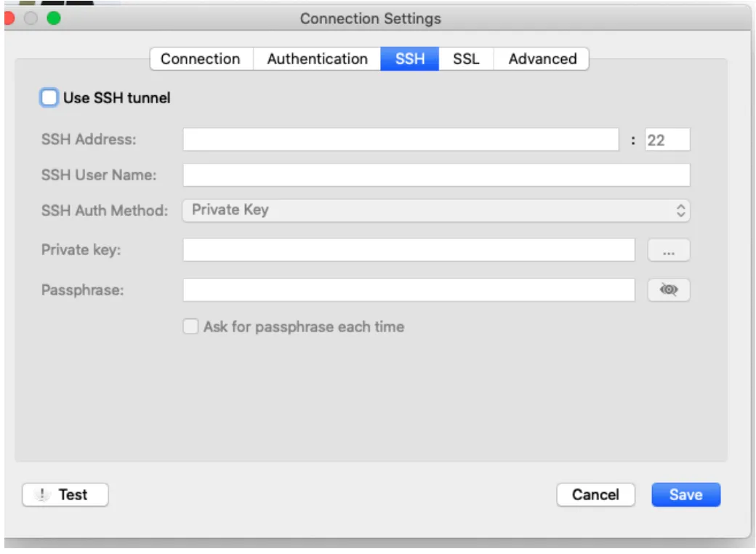Image resolution: width=756 pixels, height=554 pixels.
Task: Toggle passphrase visibility eye icon
Action: coord(668,290)
